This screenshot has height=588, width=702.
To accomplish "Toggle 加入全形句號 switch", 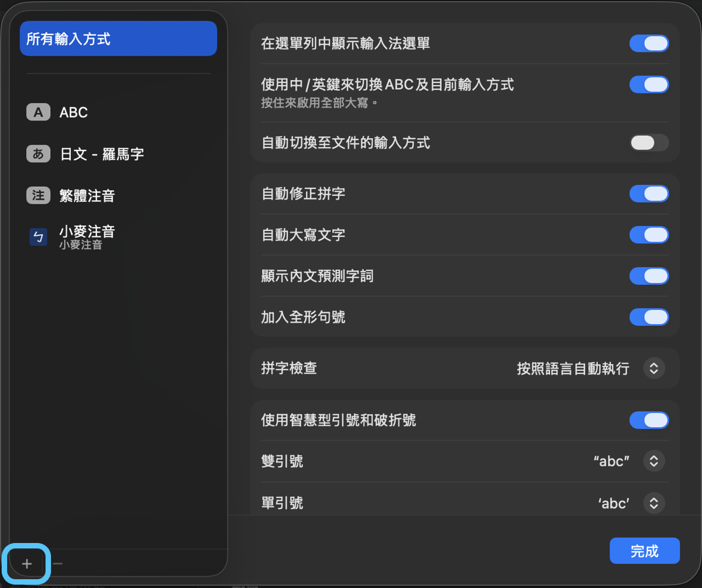I will point(649,317).
